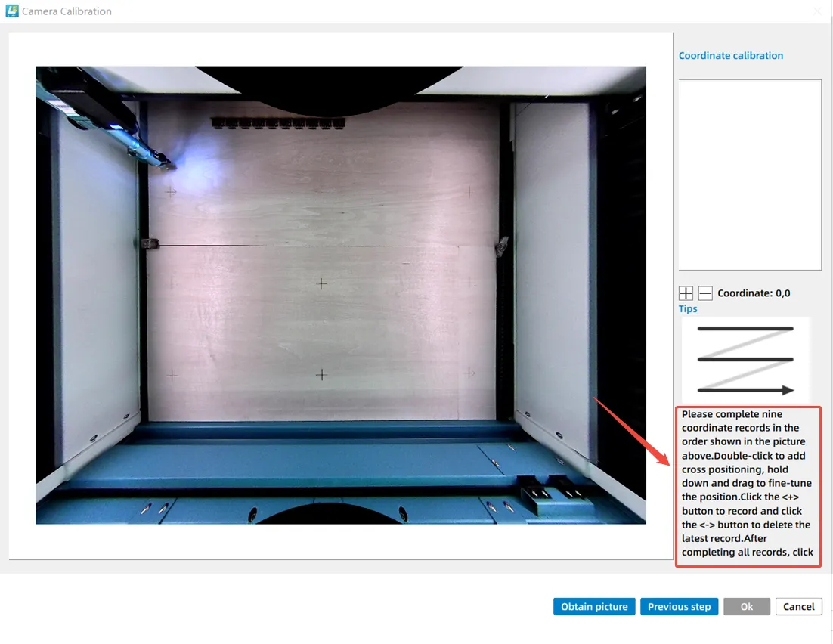833x644 pixels.
Task: Click the minus button to delete latest record
Action: (704, 293)
